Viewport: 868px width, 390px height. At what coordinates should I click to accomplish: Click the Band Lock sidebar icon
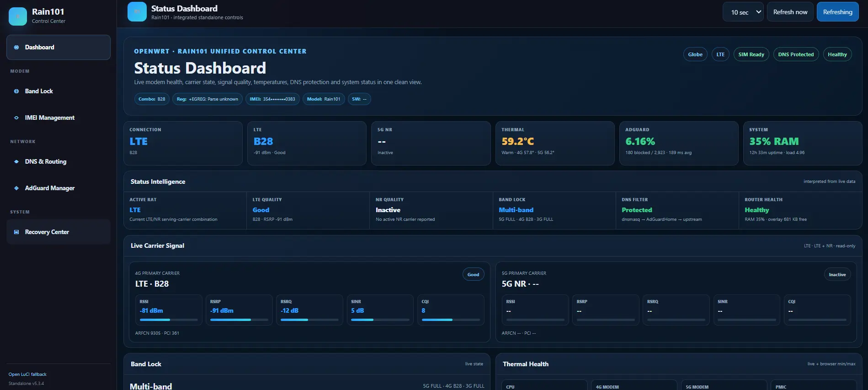coord(16,91)
